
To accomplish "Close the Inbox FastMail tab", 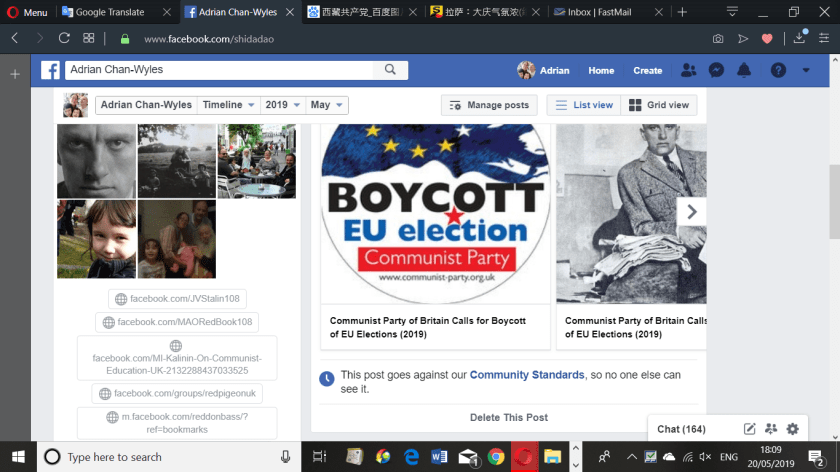I will [659, 12].
